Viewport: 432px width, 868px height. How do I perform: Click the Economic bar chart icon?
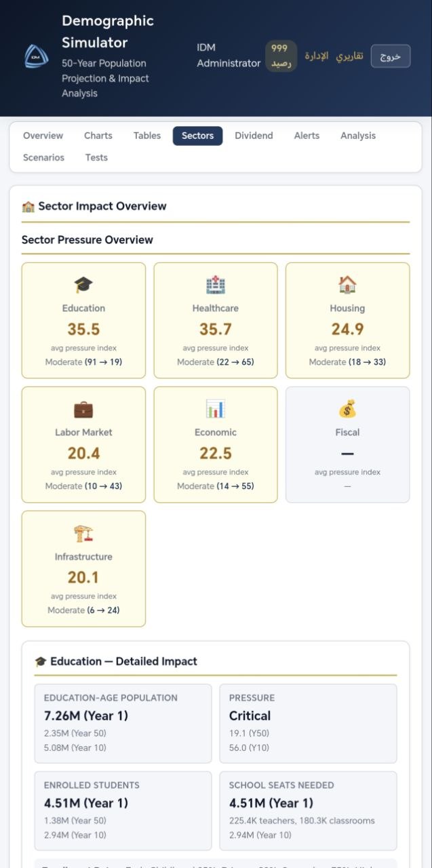coord(216,409)
